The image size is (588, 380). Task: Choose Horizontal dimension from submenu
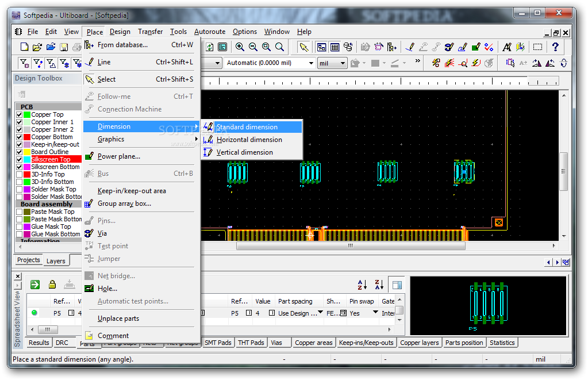point(252,140)
